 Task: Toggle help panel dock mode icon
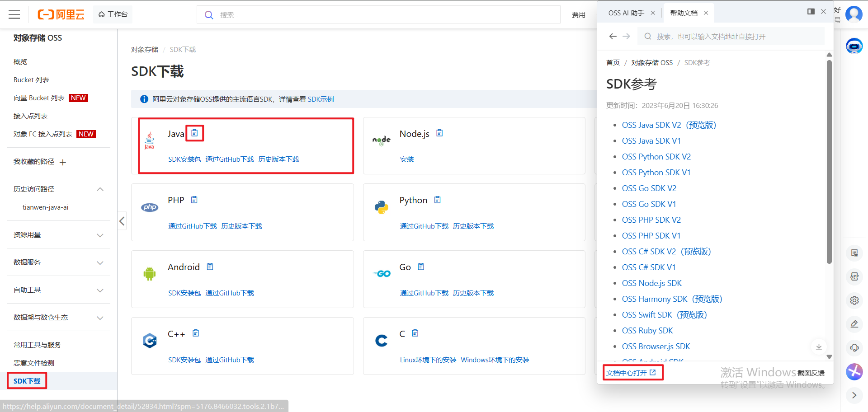[x=811, y=11]
